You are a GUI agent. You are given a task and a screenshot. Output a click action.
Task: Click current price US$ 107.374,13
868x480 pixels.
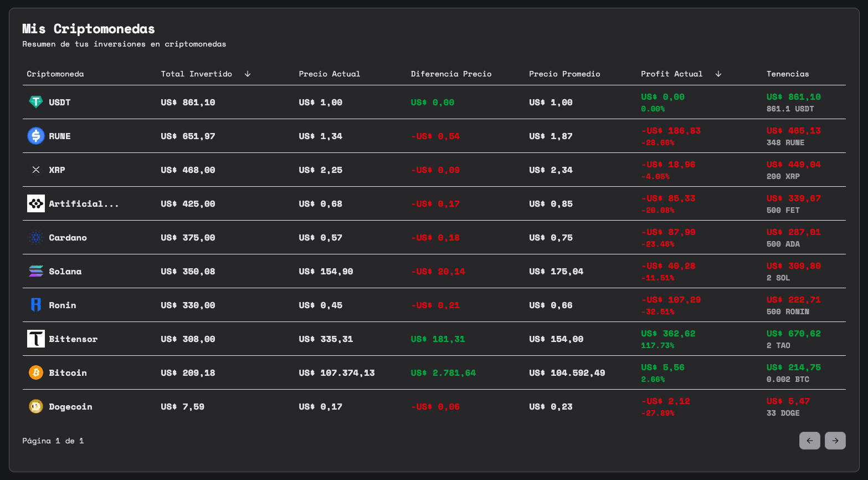click(337, 372)
